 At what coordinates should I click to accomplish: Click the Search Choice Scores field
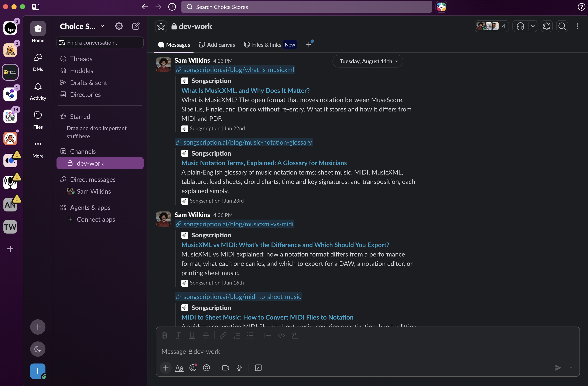point(306,7)
